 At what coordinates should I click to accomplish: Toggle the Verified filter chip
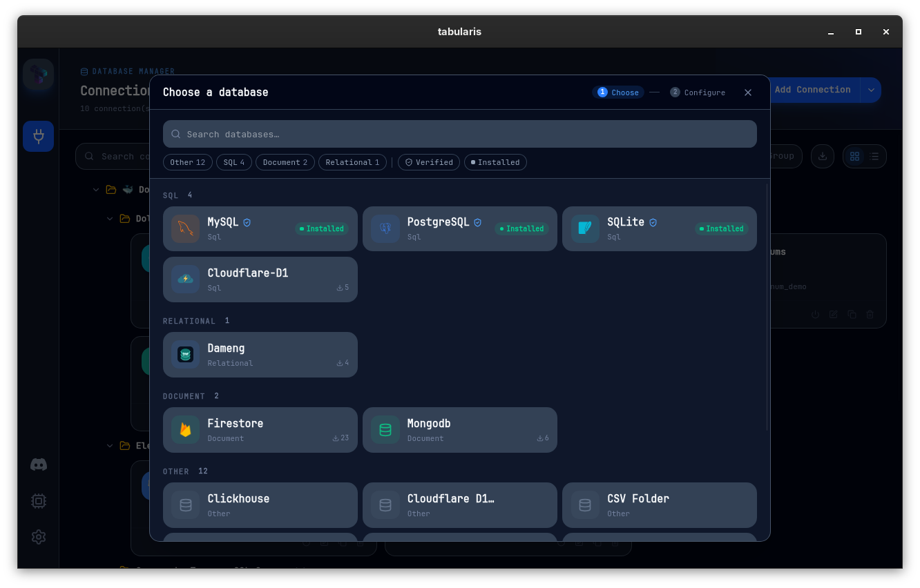(429, 162)
